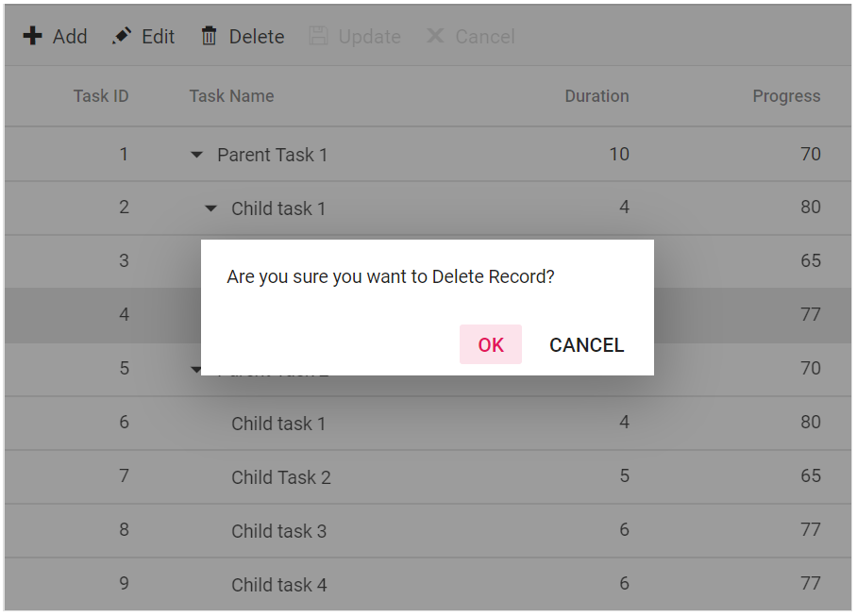Click the Update save icon
This screenshot has height=616, width=857.
pos(320,36)
